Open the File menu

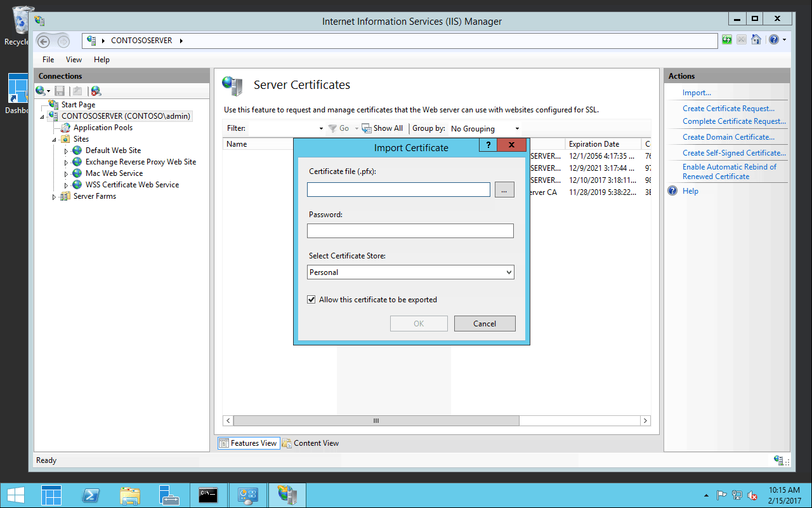point(48,60)
